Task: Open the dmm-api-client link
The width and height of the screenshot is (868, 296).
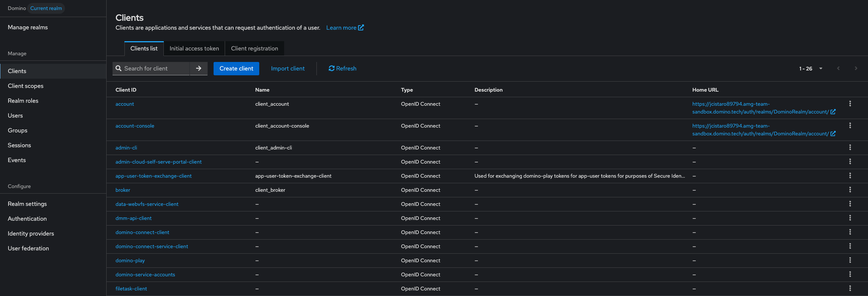Action: (x=133, y=218)
